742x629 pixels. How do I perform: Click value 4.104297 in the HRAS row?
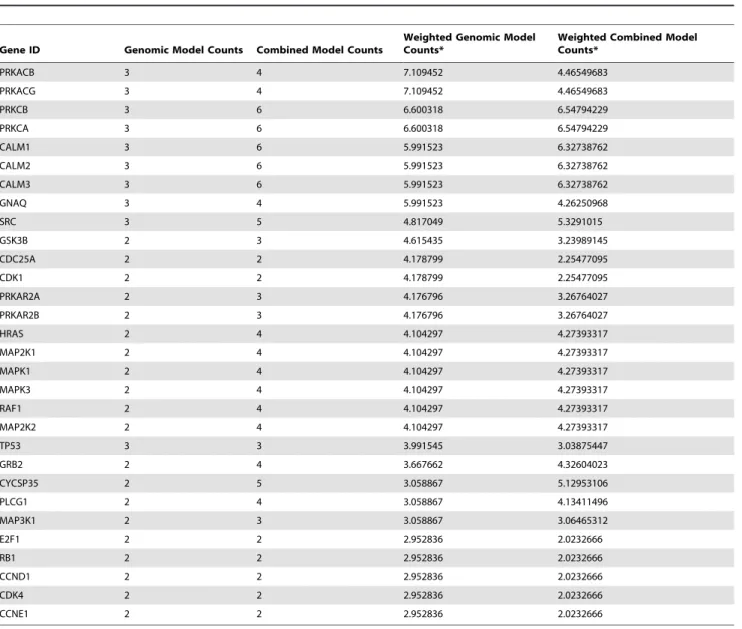pos(423,334)
